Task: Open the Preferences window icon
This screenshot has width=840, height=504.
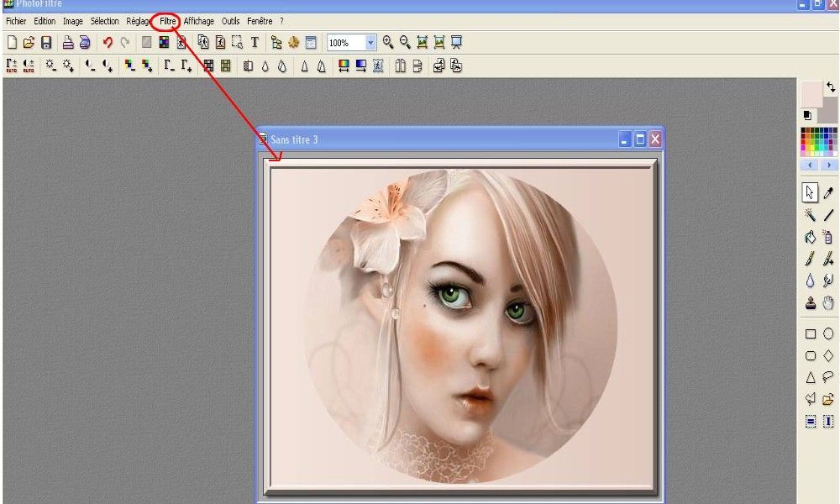Action: 311,42
